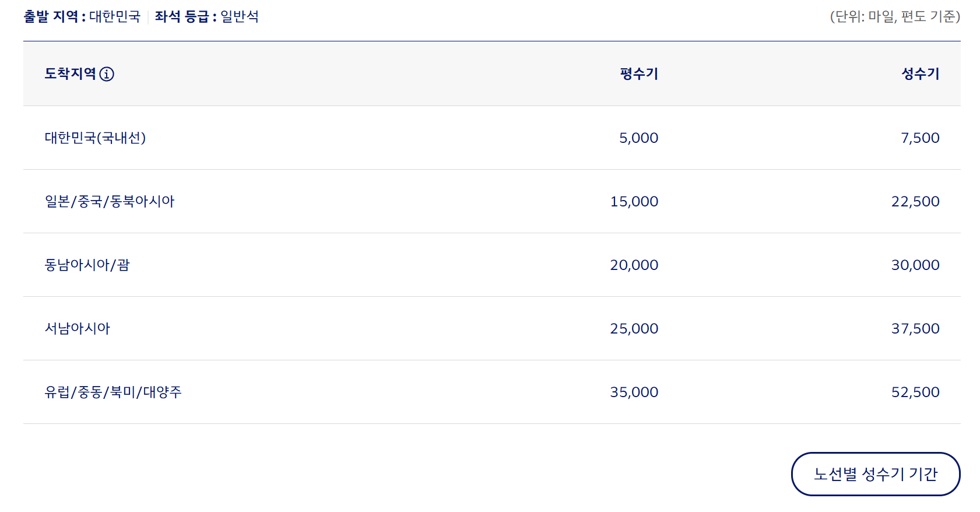980x512 pixels.
Task: Click the 출발 지역 : 대한민국 label
Action: click(x=82, y=16)
